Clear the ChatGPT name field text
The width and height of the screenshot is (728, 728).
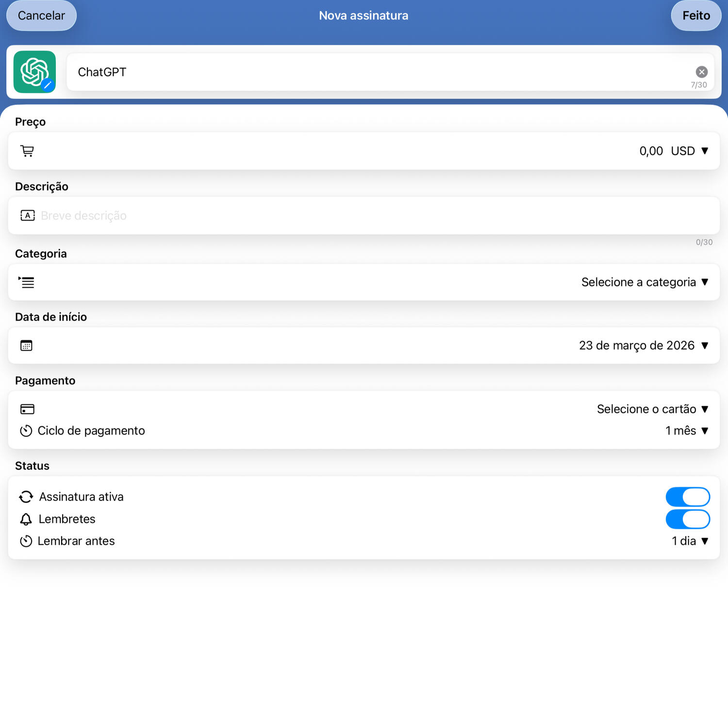coord(701,72)
